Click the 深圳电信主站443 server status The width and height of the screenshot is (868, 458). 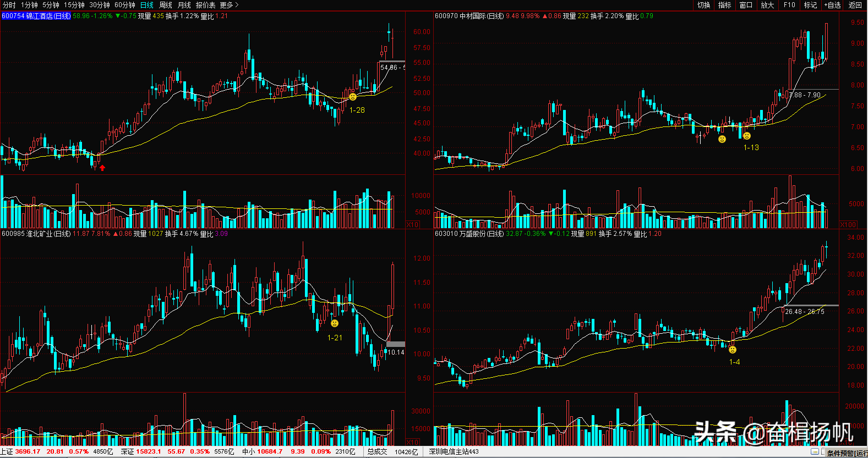click(x=454, y=451)
